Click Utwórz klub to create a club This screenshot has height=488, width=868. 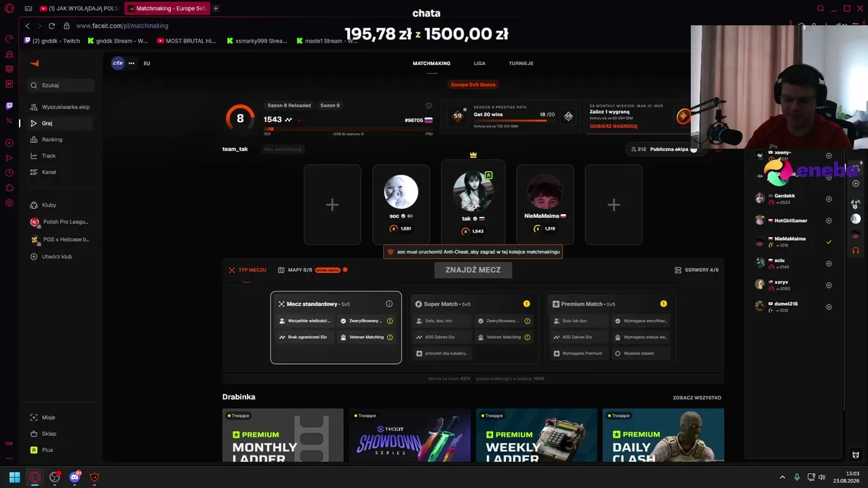click(x=60, y=257)
